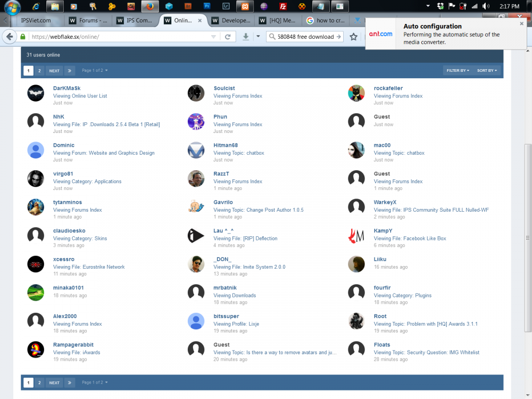Open Action Center via the tray flag icon
The height and width of the screenshot is (399, 532).
[x=452, y=6]
